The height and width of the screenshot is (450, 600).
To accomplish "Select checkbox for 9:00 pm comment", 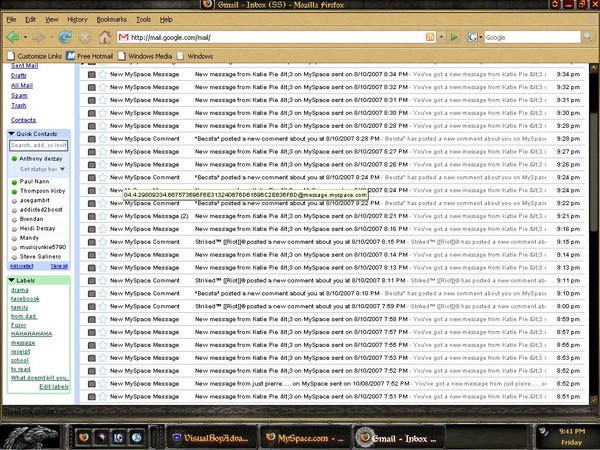I will coord(91,307).
